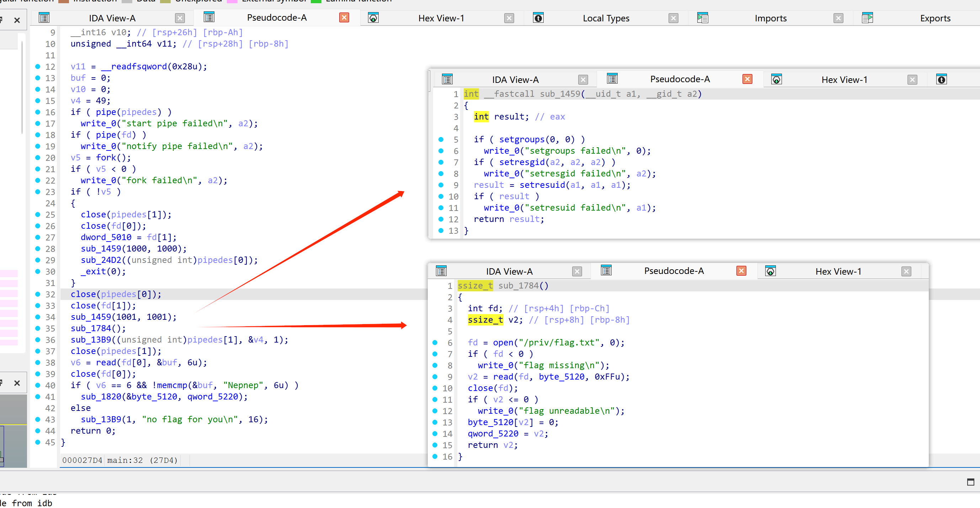Image resolution: width=980 pixels, height=508 pixels.
Task: Select Hex View-1 tab in the sub_1784 window
Action: pyautogui.click(x=838, y=271)
